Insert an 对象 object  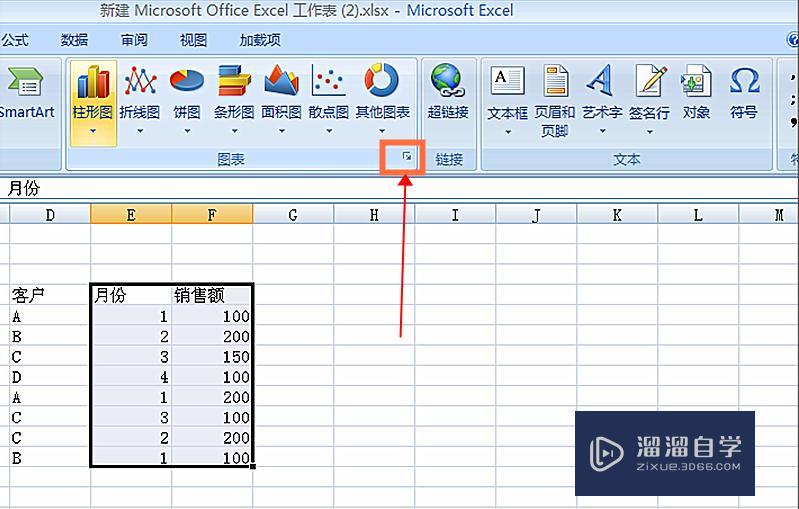coord(696,92)
